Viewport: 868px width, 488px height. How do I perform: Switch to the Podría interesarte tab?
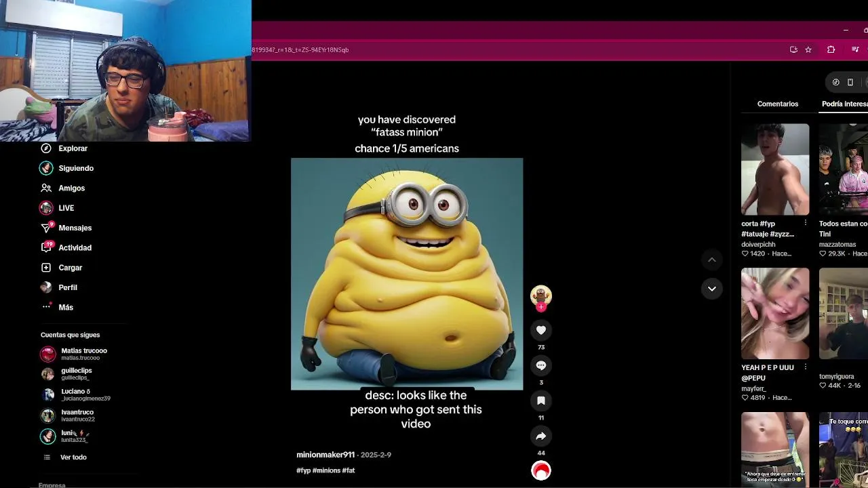tap(844, 104)
